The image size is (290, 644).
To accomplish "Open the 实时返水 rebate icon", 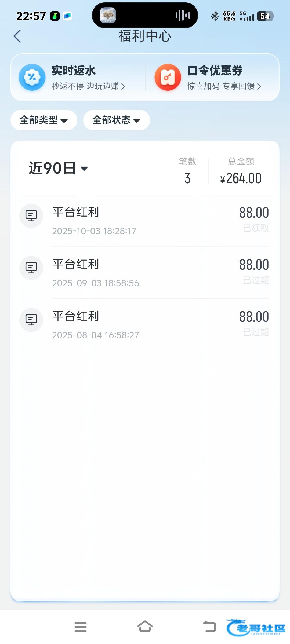I will coord(32,77).
